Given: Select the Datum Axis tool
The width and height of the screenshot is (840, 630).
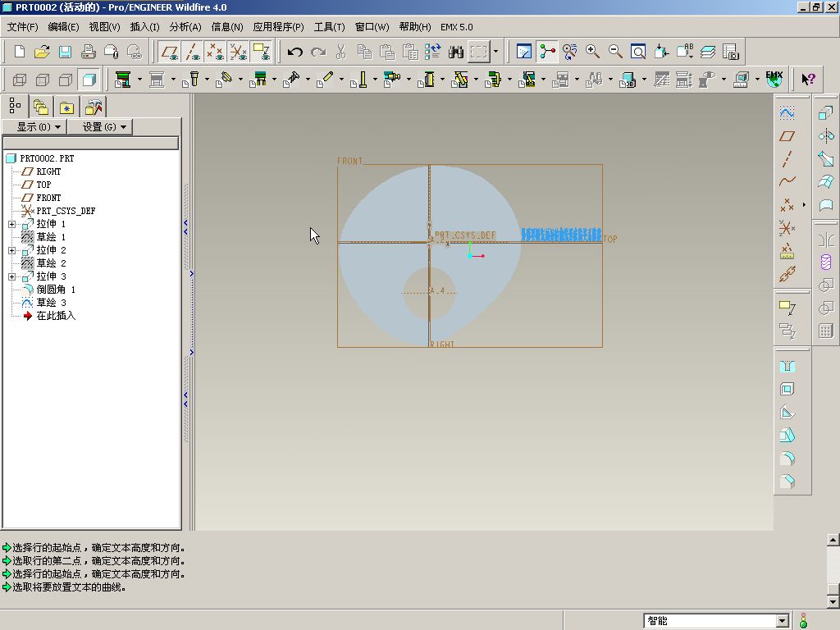Looking at the screenshot, I should click(x=787, y=159).
